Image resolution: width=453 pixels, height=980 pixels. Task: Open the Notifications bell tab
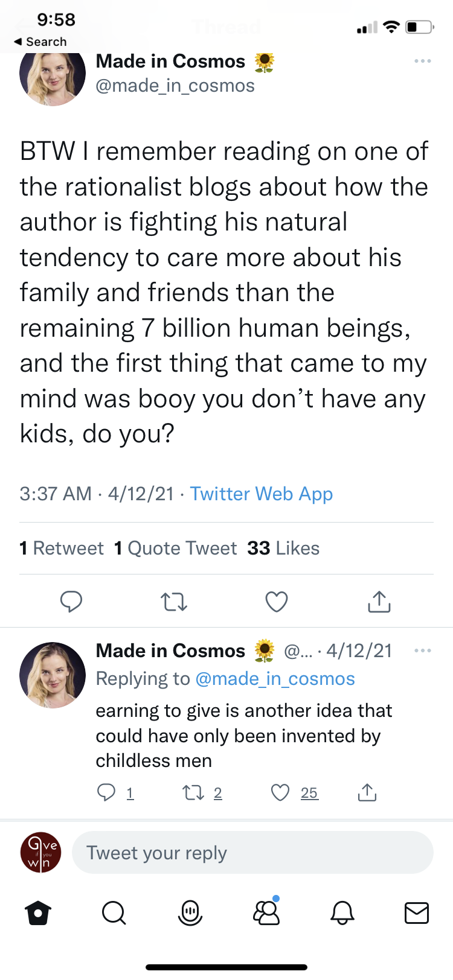coord(342,913)
